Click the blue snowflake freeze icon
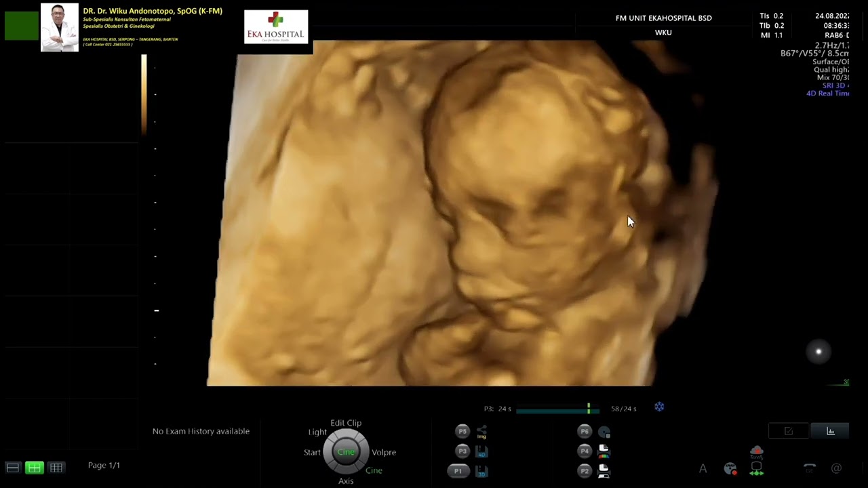Viewport: 868px width, 488px height. pos(659,407)
